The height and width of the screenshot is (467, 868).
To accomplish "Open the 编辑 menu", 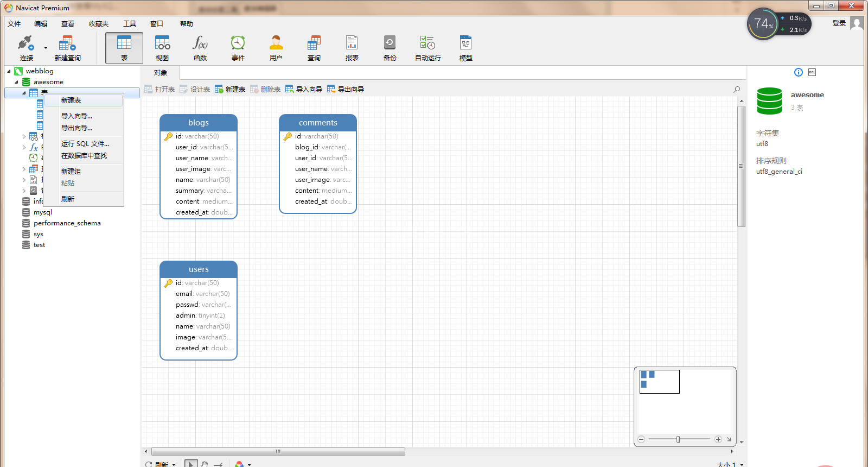I will pos(41,23).
